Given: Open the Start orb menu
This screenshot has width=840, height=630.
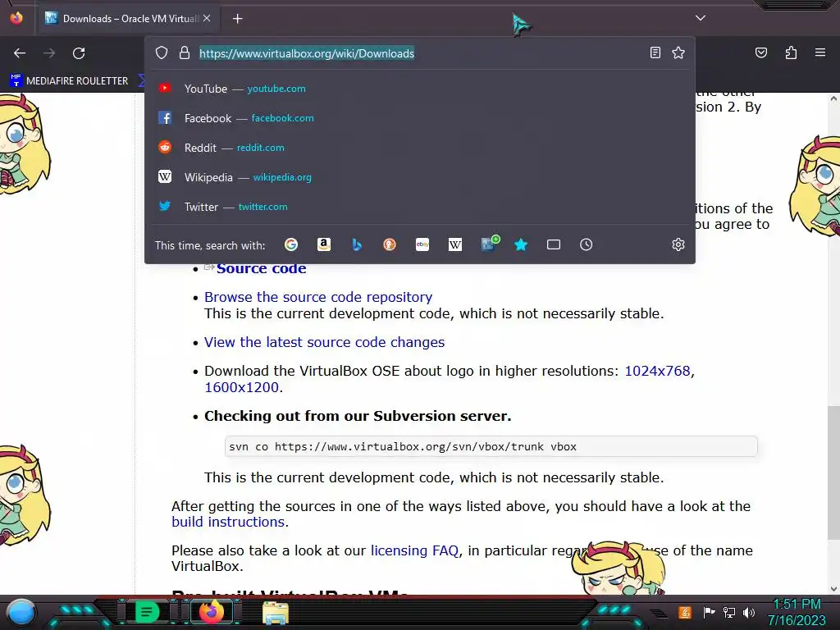Looking at the screenshot, I should 21,612.
